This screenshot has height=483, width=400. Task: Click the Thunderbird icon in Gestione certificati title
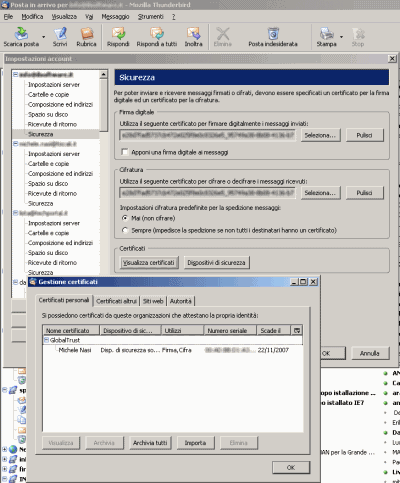(x=33, y=282)
